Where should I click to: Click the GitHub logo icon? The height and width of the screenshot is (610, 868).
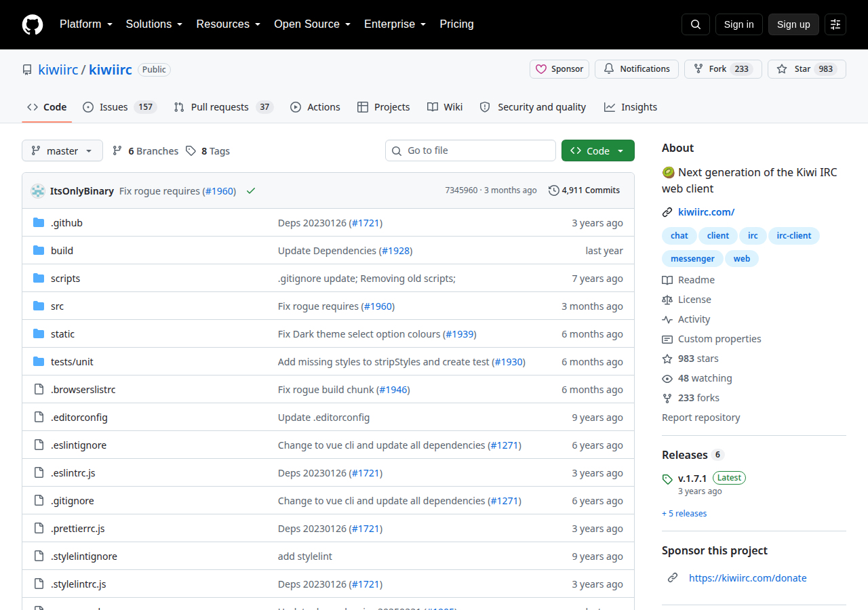coord(33,24)
